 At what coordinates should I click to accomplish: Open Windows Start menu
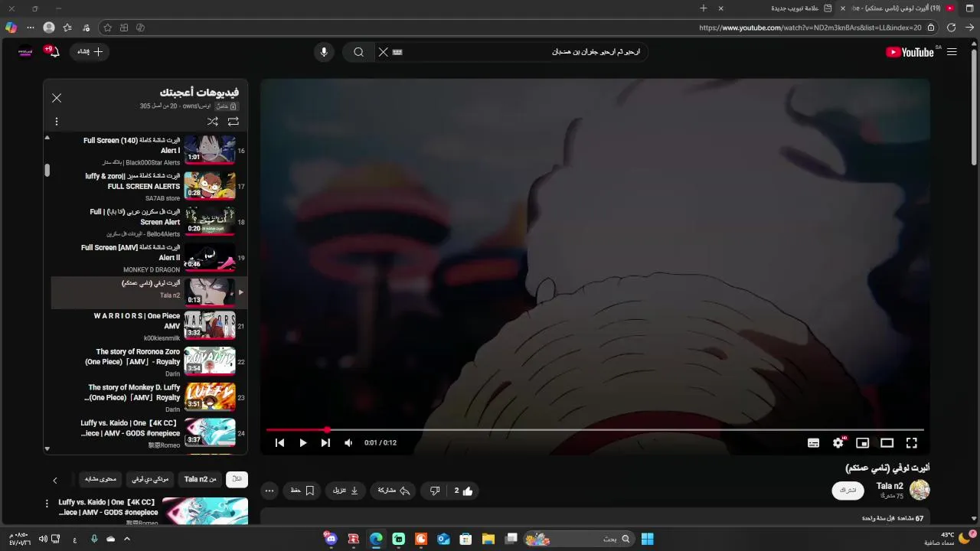(x=647, y=539)
